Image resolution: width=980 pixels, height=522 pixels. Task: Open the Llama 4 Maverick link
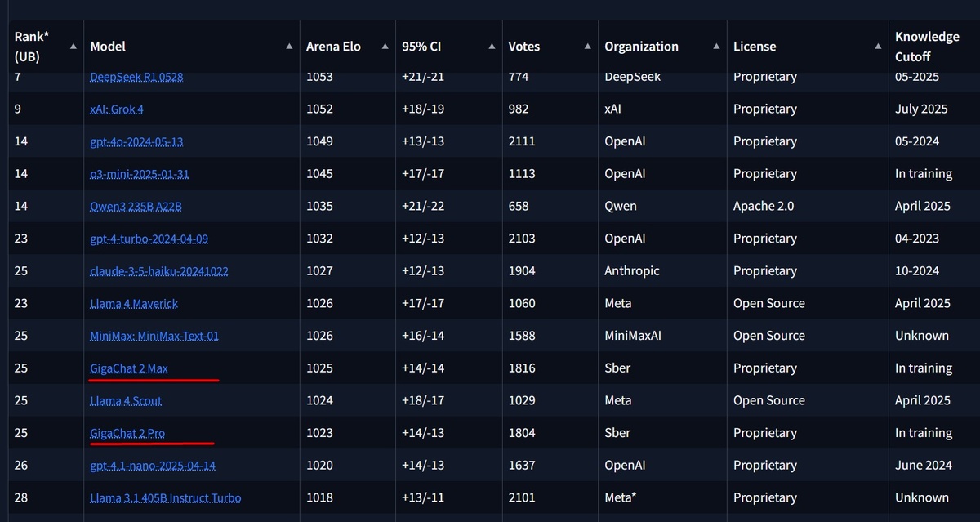point(134,303)
